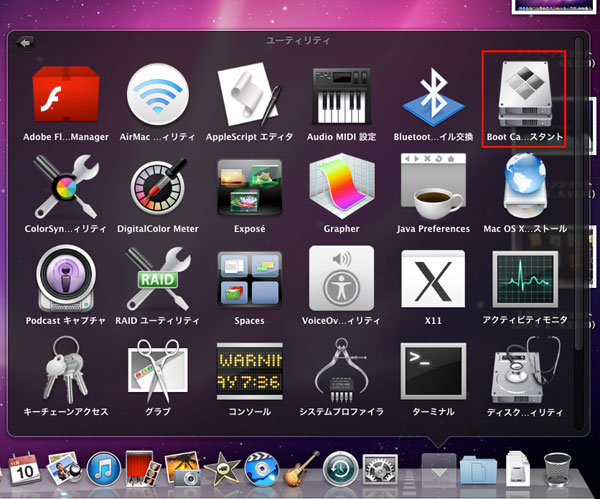The height and width of the screenshot is (499, 600).
Task: Go back using the stack's arrow button
Action: coord(25,43)
